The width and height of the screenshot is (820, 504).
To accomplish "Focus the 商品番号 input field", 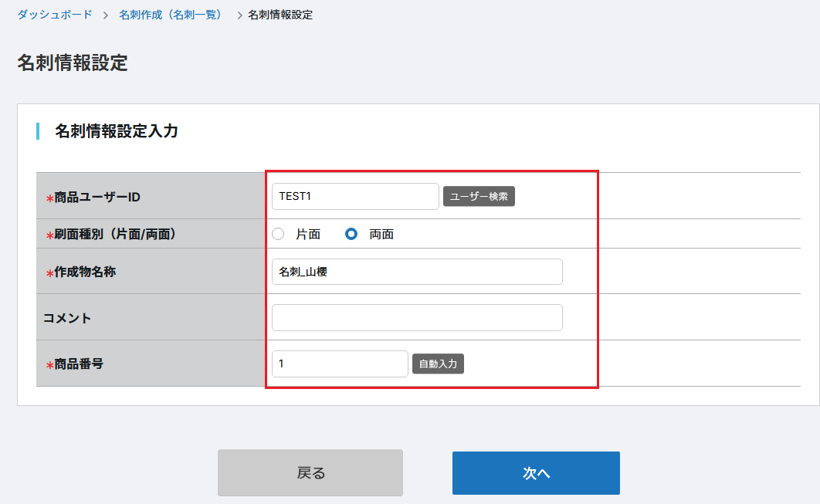I will pos(340,364).
